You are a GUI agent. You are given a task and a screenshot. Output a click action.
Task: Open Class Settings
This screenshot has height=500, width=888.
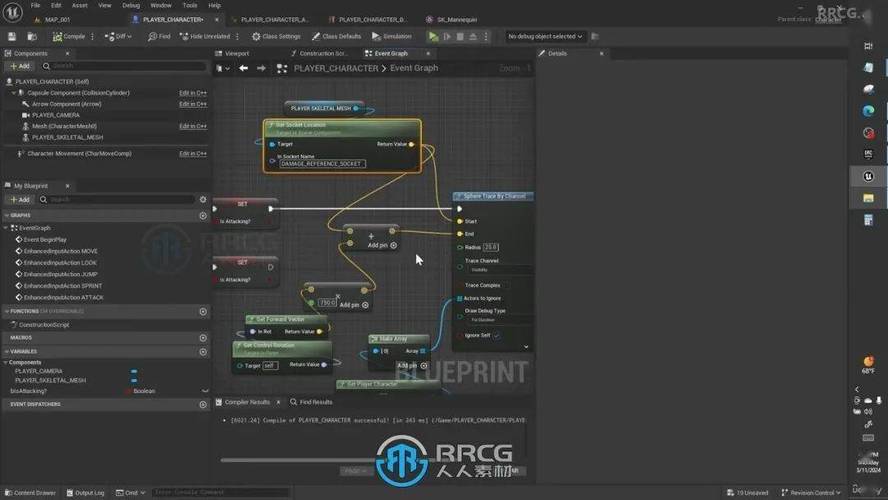tap(276, 36)
